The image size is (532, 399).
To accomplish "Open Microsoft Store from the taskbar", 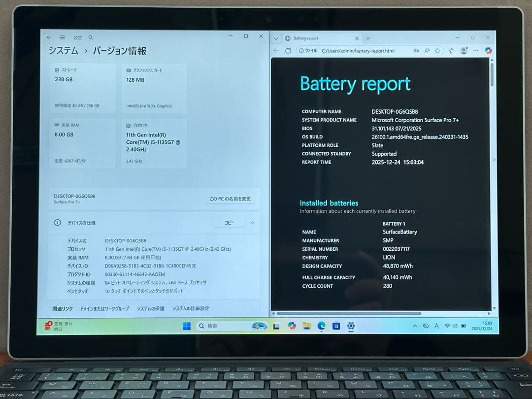I will pos(336,326).
